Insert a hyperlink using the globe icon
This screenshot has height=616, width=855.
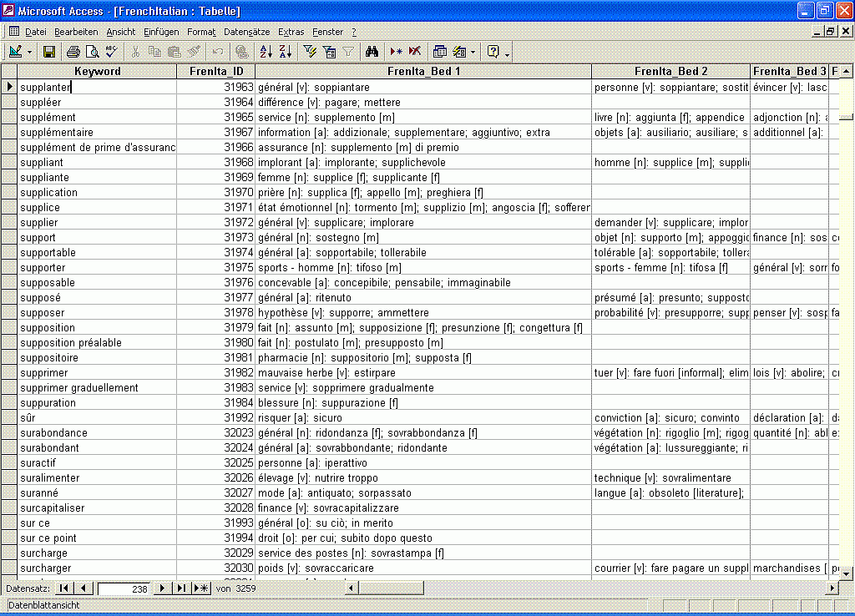click(x=241, y=52)
